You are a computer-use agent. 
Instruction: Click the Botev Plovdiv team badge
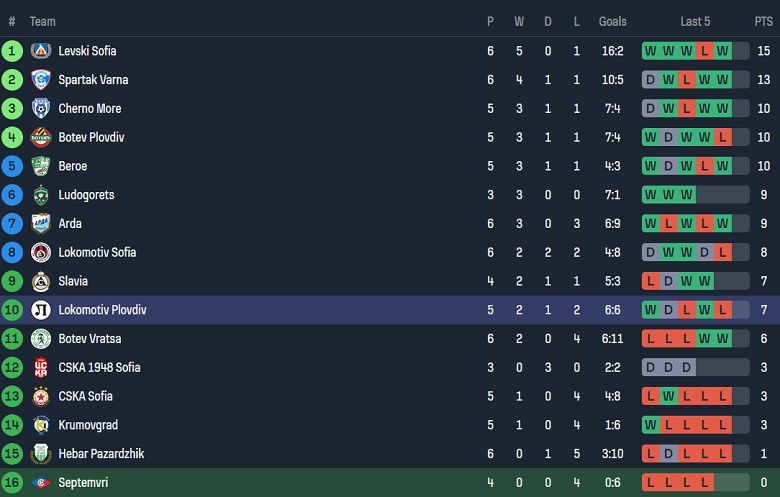coord(41,138)
